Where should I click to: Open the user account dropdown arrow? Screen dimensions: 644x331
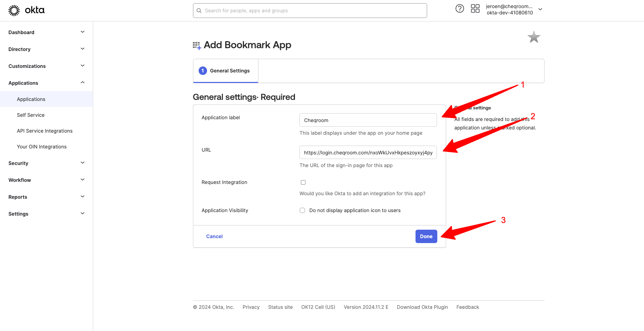pos(540,9)
